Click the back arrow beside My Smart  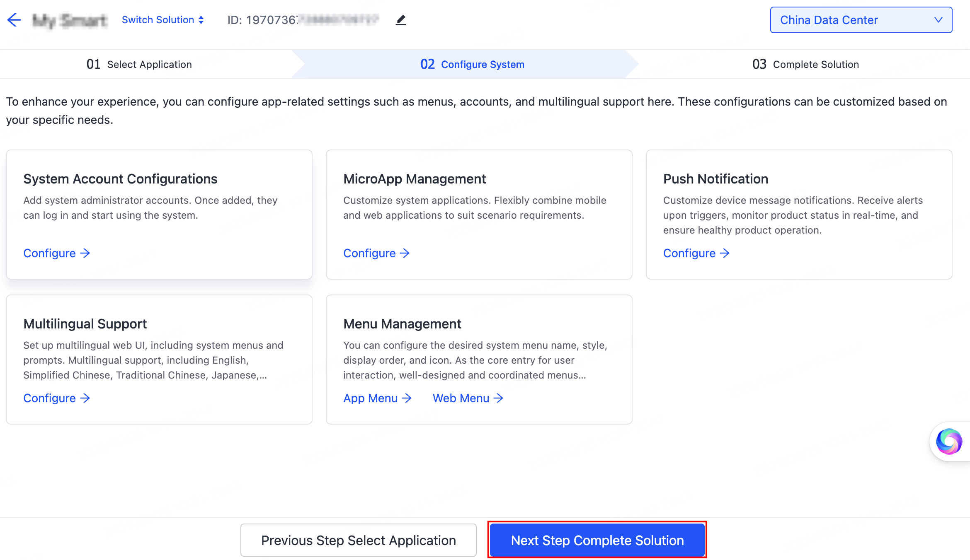coord(15,19)
